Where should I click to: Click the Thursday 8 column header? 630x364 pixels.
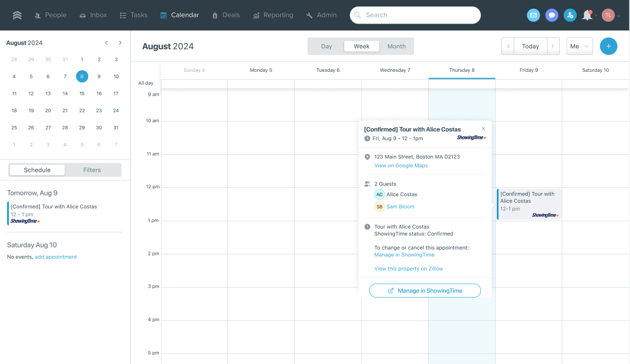[462, 70]
